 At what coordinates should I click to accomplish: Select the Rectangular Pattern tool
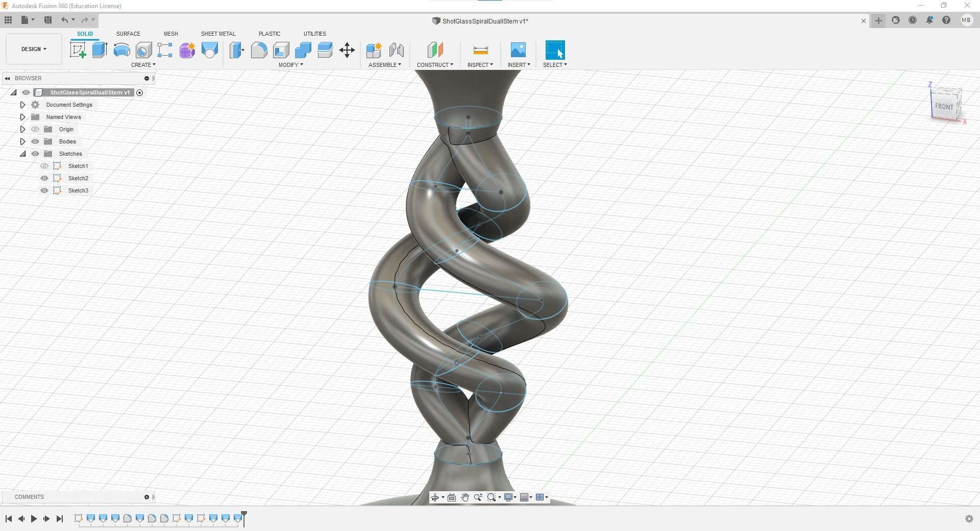click(165, 50)
